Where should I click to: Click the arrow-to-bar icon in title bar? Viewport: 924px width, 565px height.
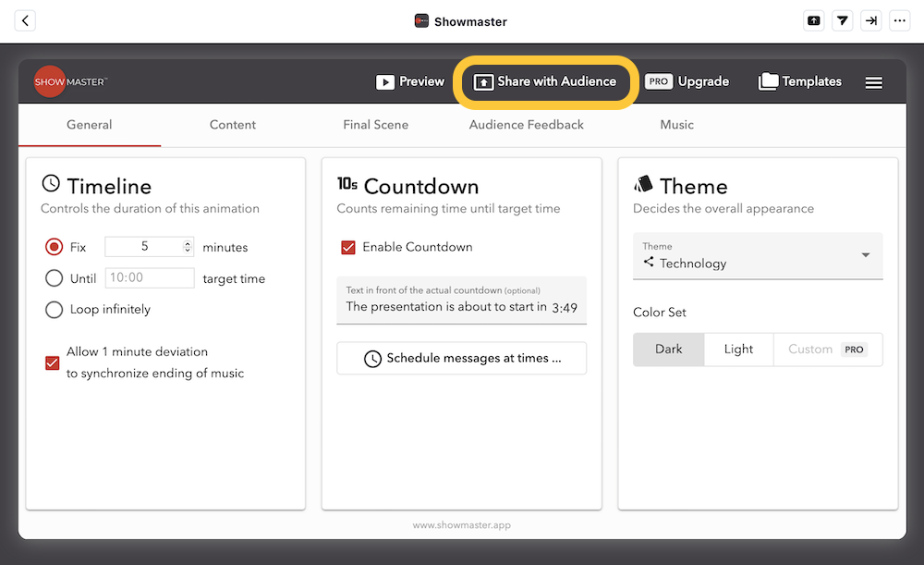(870, 20)
